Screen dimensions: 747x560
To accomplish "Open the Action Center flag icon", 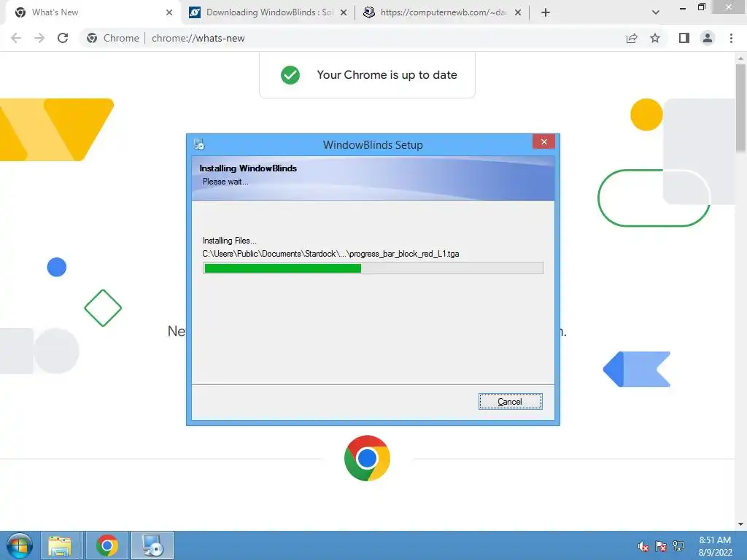I will pyautogui.click(x=661, y=546).
